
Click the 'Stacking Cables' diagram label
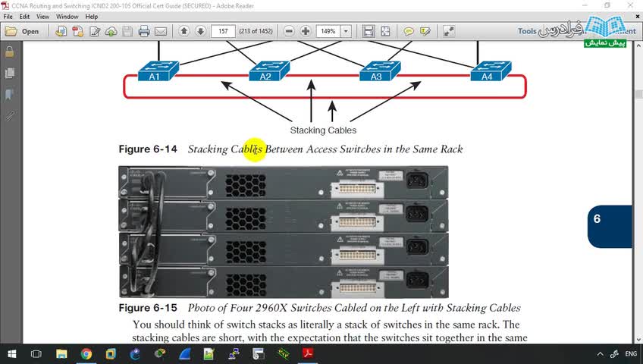(x=323, y=130)
